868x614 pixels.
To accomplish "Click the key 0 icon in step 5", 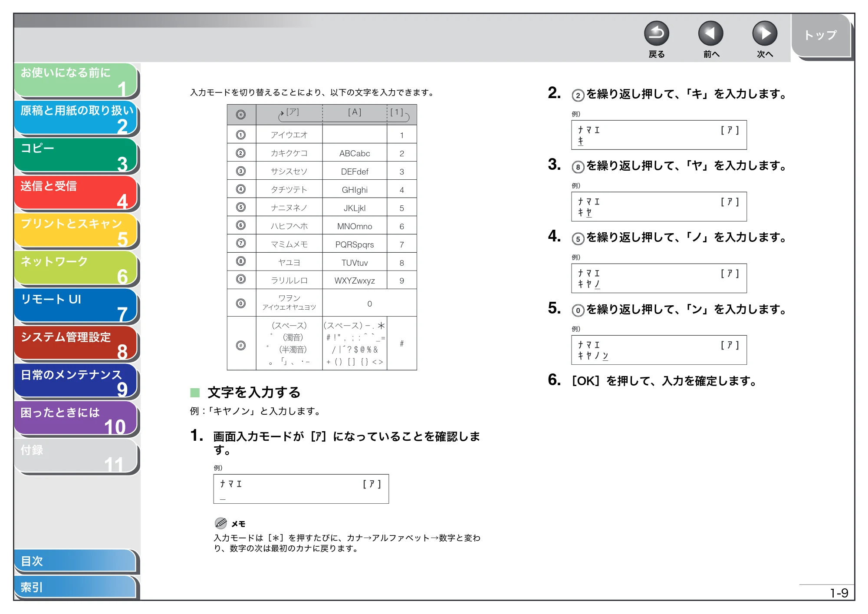I will (578, 310).
